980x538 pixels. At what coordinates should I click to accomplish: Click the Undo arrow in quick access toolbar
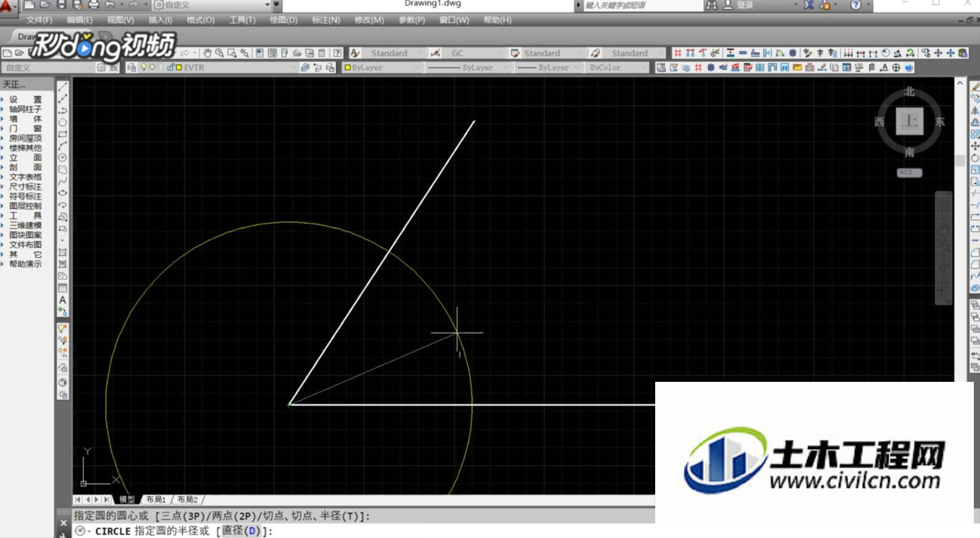point(110,5)
